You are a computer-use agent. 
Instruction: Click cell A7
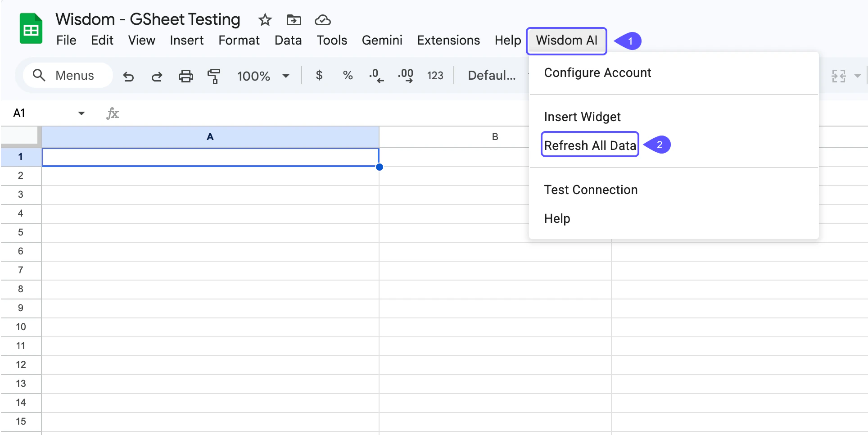pos(210,271)
